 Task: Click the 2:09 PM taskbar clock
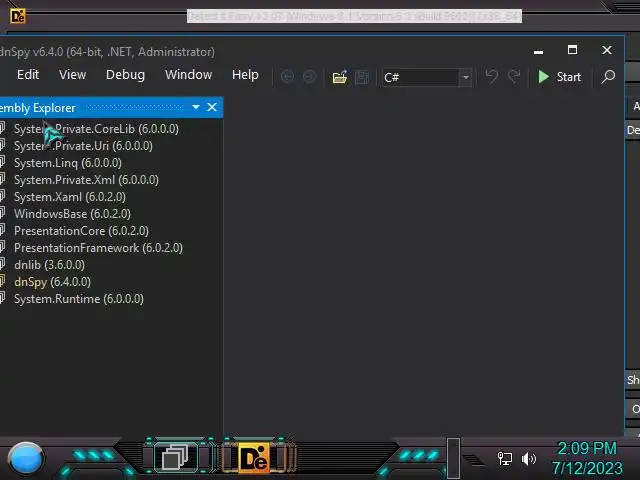(587, 449)
